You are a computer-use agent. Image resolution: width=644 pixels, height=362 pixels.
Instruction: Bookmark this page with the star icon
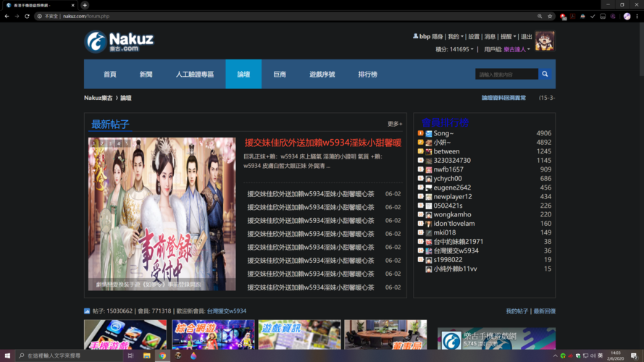[x=551, y=16]
